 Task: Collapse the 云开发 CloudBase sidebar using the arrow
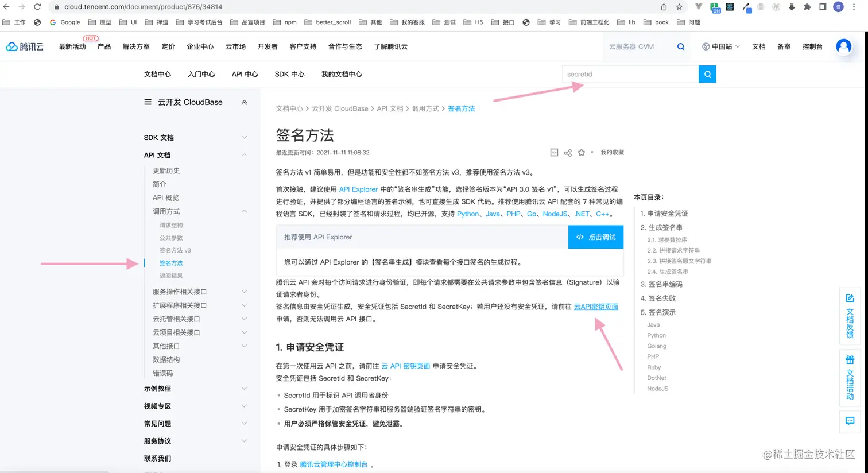244,102
